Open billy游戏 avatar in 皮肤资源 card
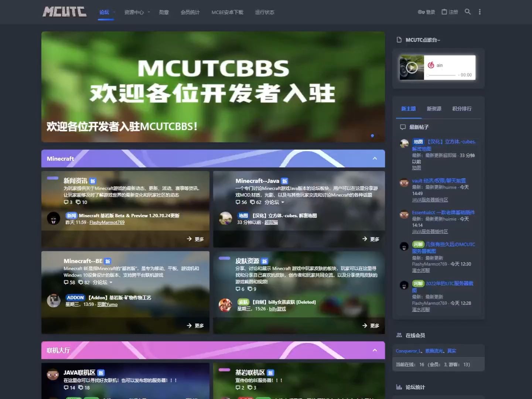The width and height of the screenshot is (532, 399). 225,305
